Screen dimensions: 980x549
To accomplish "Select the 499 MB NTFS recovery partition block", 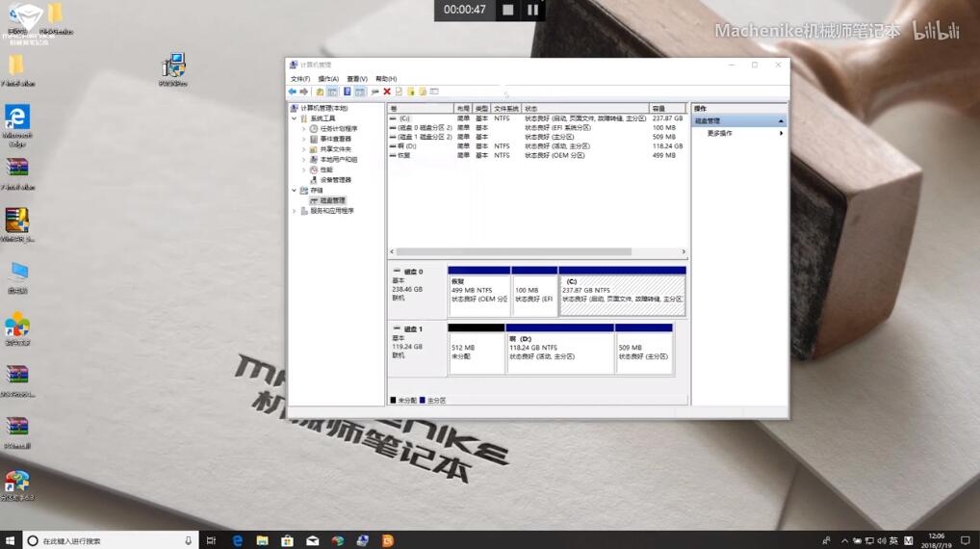I will coord(478,291).
